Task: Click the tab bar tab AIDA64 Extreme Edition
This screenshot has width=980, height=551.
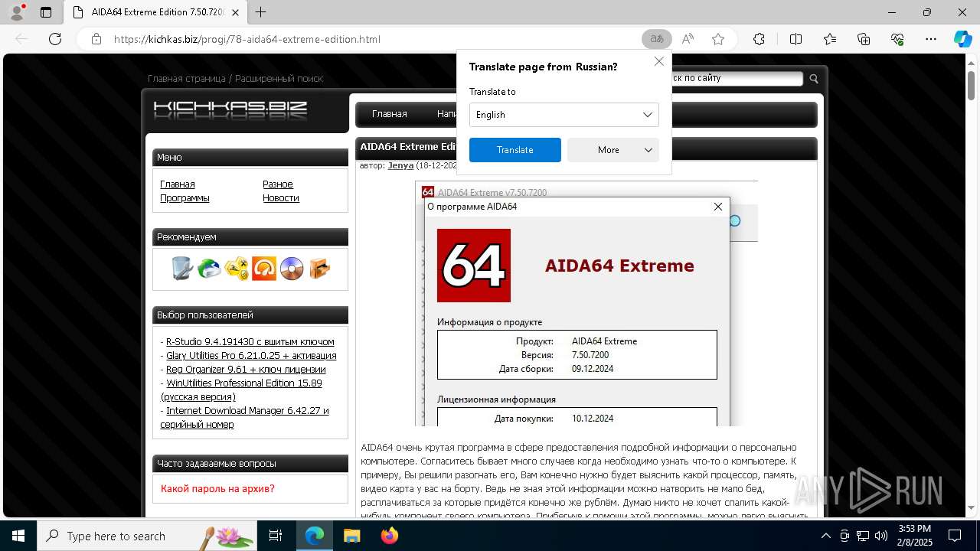Action: coord(155,12)
